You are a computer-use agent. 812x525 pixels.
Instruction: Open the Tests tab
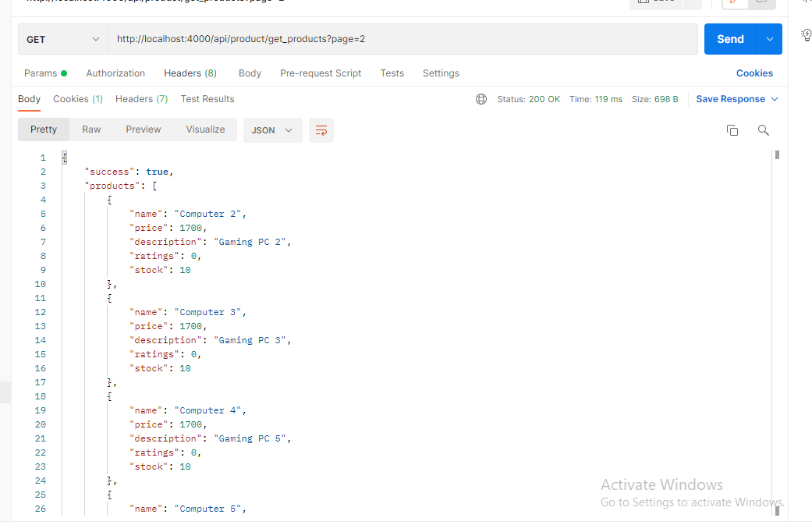(x=392, y=73)
